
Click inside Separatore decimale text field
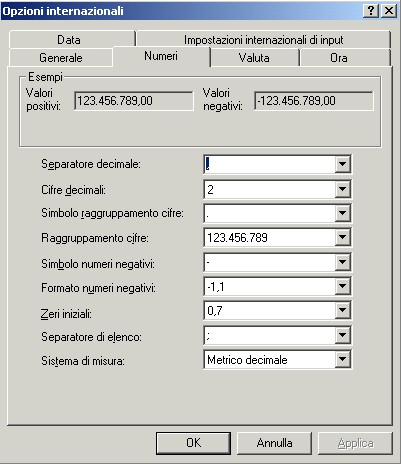click(270, 164)
